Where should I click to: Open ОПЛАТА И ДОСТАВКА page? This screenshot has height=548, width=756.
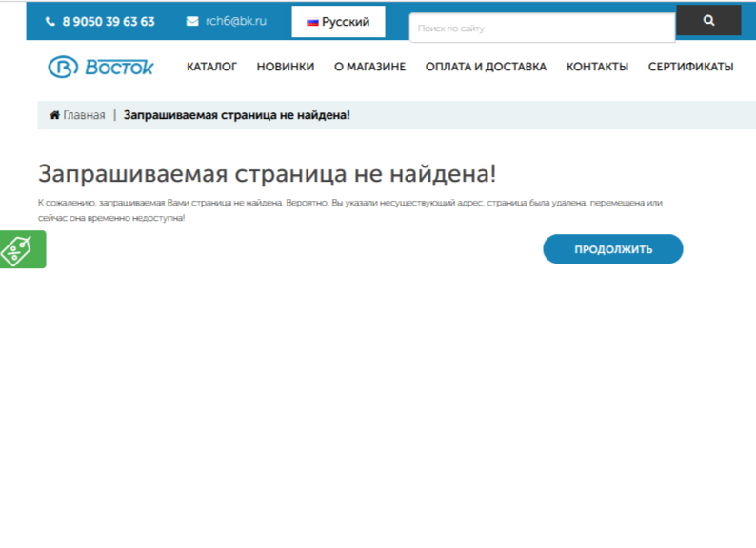coord(486,67)
